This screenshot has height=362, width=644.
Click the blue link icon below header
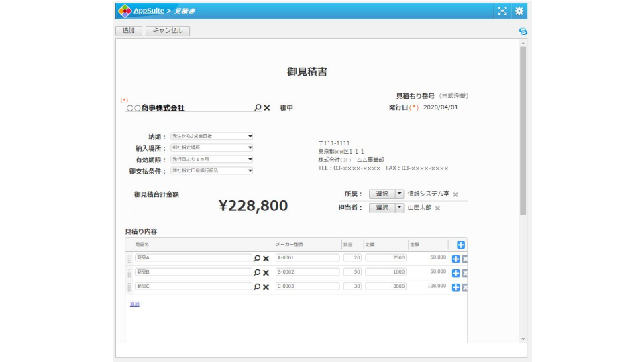pos(523,32)
